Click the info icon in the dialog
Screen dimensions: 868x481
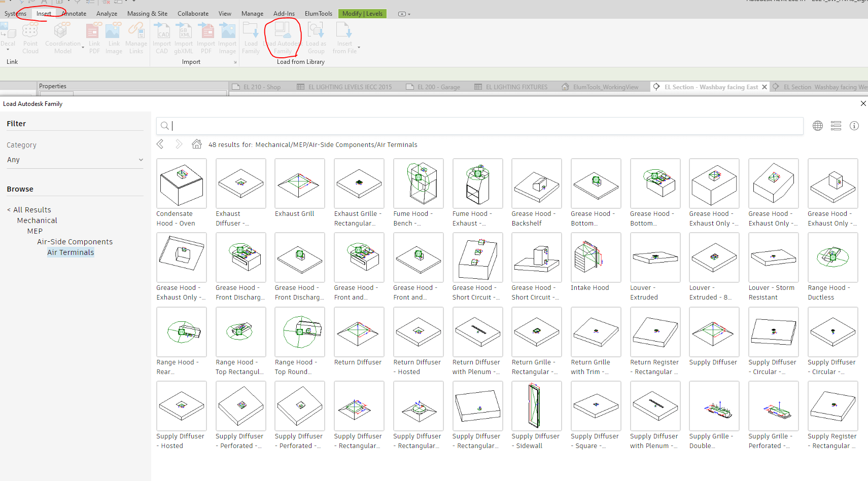click(854, 125)
